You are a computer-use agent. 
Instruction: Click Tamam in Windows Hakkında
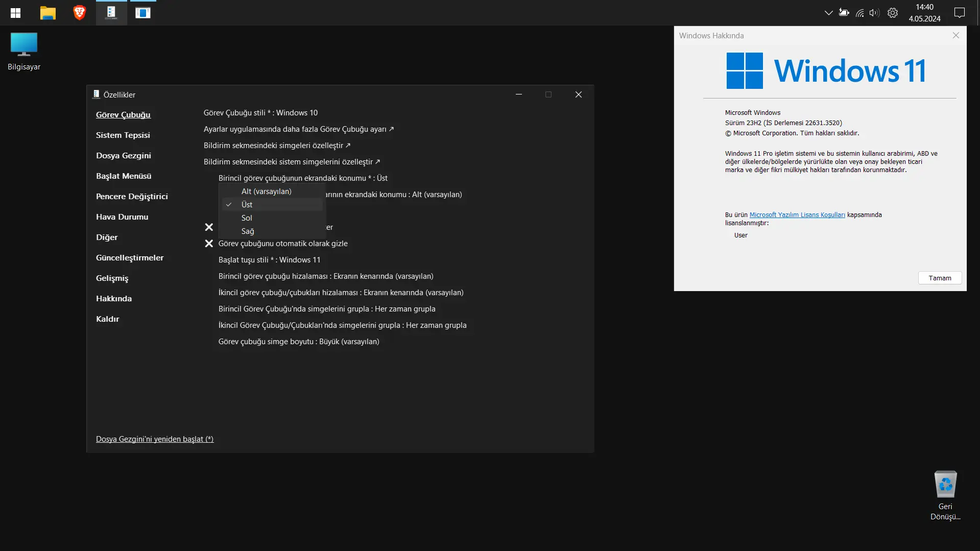(x=940, y=278)
